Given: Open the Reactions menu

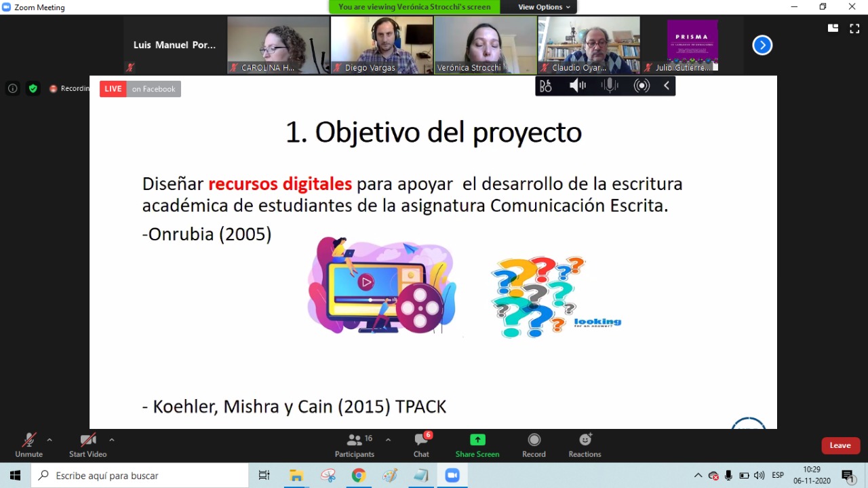Looking at the screenshot, I should tap(585, 445).
